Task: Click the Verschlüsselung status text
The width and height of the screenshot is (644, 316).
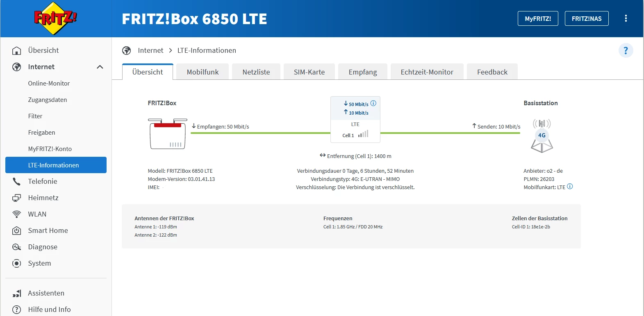Action: coord(355,187)
